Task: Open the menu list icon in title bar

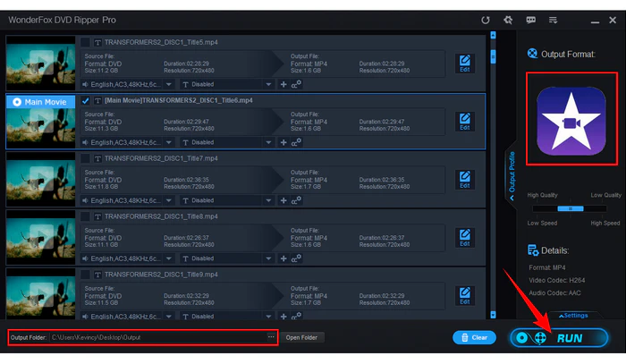Action: 553,20
